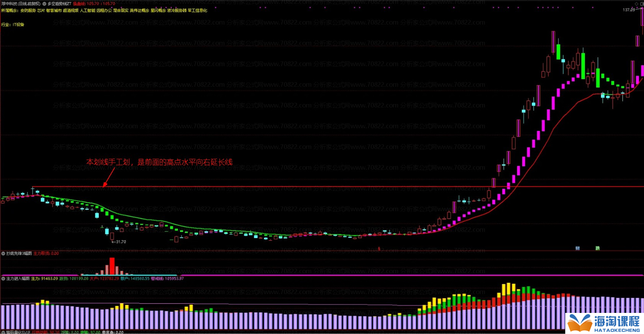The width and height of the screenshot is (644, 334).
Task: Expand the 主力进入幅图 indicator menu arrow
Action: pos(3,279)
